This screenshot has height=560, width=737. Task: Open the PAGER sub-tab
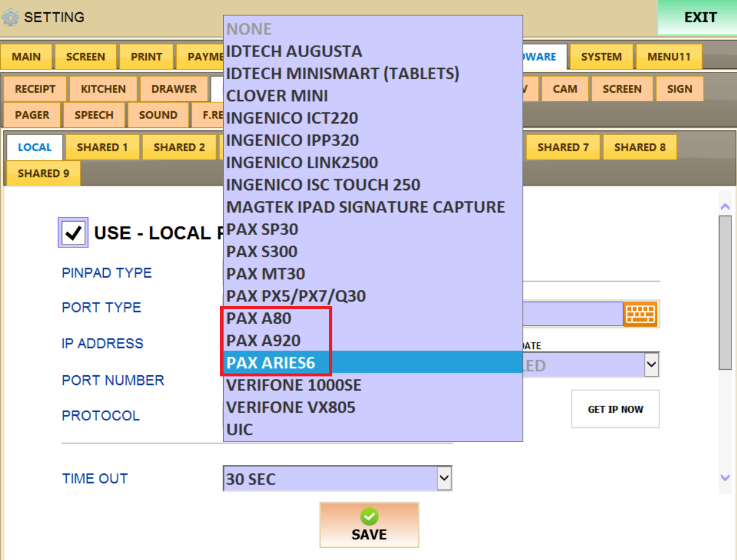coord(32,115)
